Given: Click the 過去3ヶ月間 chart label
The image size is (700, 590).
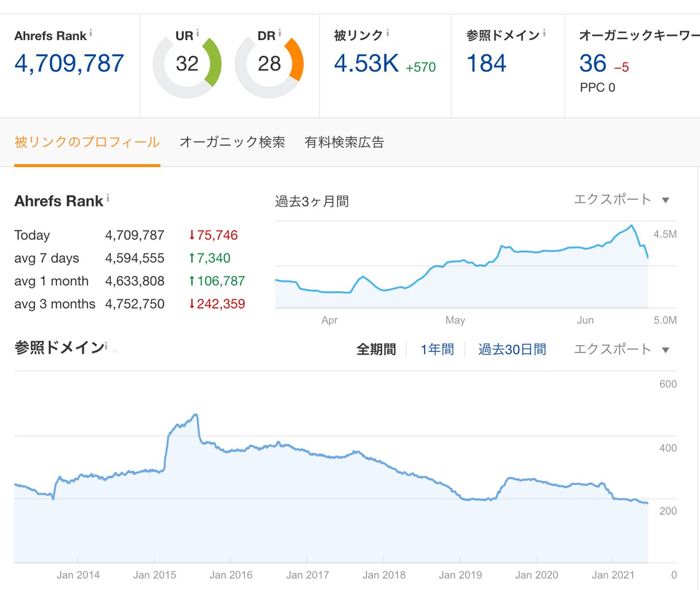Looking at the screenshot, I should [312, 201].
